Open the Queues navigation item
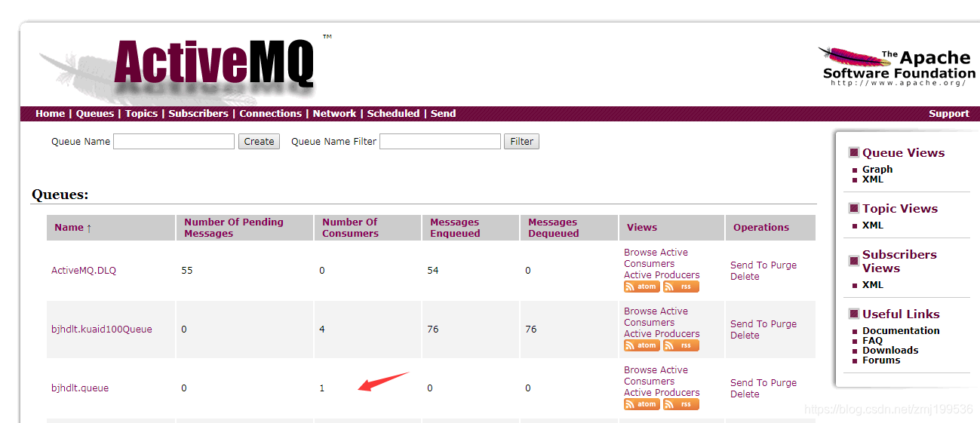Image resolution: width=980 pixels, height=423 pixels. click(x=95, y=114)
